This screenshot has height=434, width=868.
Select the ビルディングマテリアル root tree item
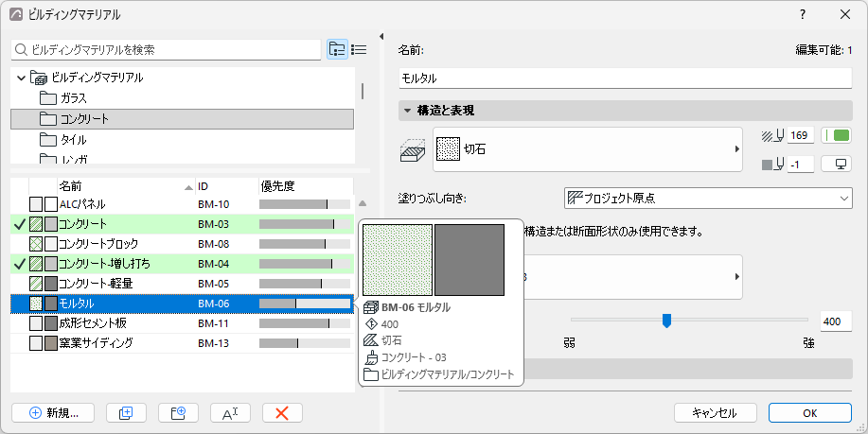coord(183,78)
